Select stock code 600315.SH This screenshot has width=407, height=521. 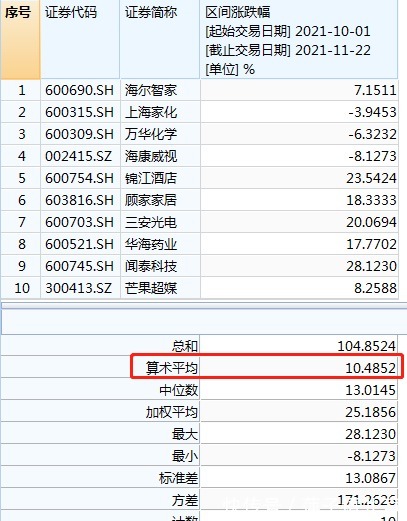[80, 112]
